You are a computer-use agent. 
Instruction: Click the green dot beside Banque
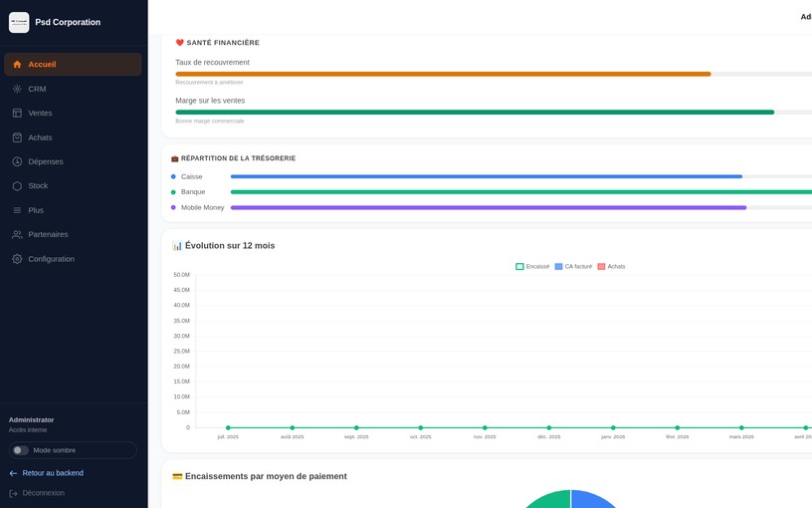pos(173,192)
